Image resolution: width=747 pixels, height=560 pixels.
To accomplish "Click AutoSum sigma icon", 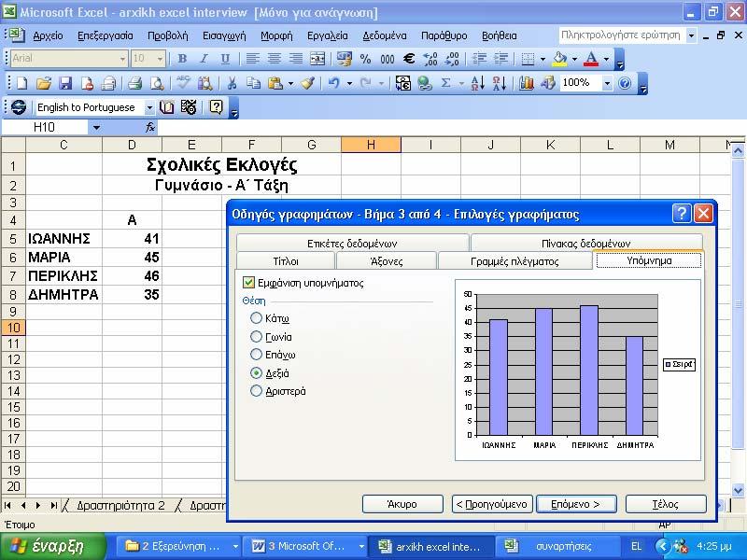I will [446, 83].
